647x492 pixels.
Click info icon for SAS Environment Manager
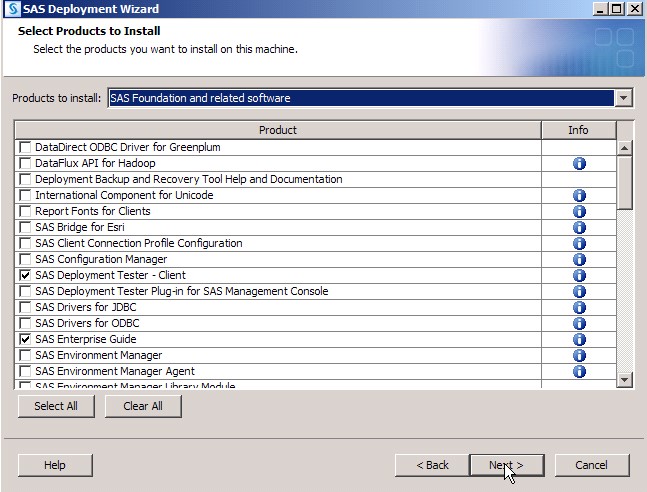(x=579, y=355)
